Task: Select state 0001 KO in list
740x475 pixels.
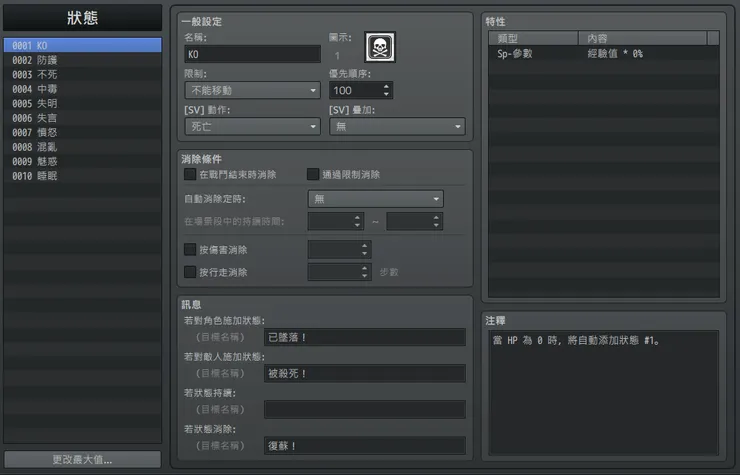Action: point(83,45)
